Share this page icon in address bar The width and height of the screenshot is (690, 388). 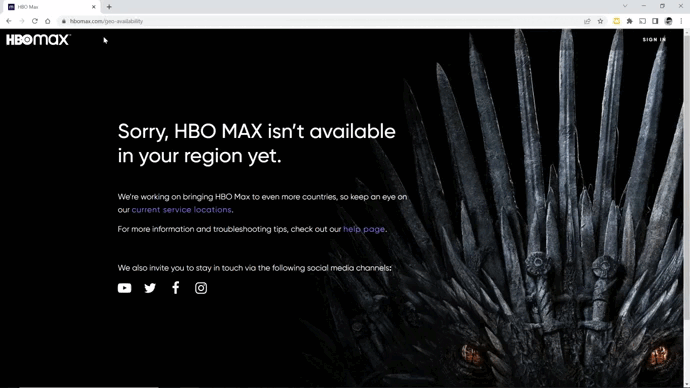[x=587, y=21]
